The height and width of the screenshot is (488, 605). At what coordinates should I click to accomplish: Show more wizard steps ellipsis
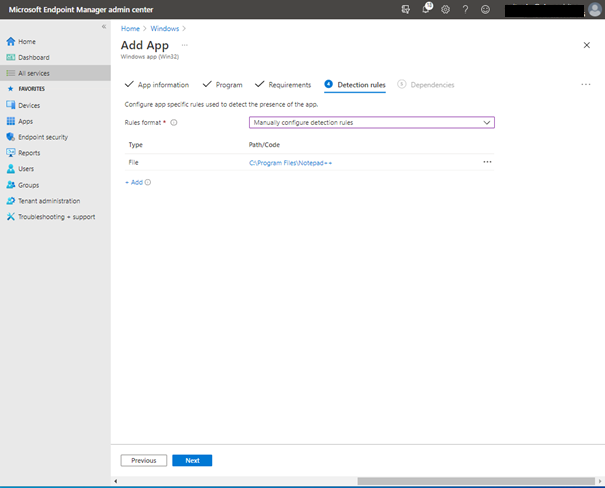point(586,84)
